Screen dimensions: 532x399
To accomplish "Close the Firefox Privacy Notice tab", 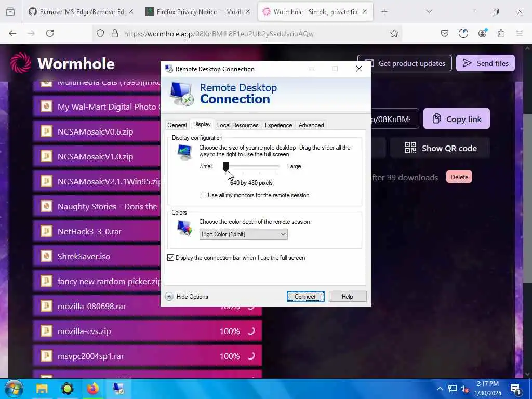I will pos(248,11).
